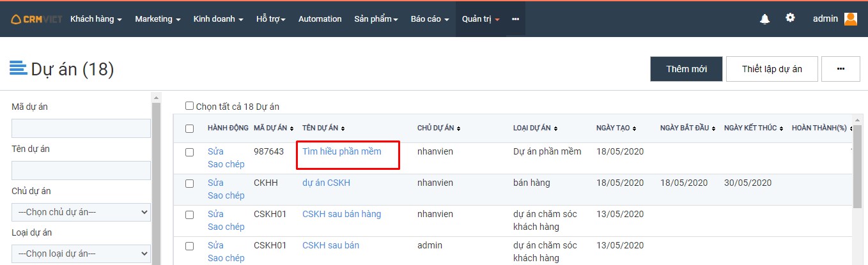Sort by Hoàn thành(%) column arrows
The image size is (868, 265).
tap(851, 128)
